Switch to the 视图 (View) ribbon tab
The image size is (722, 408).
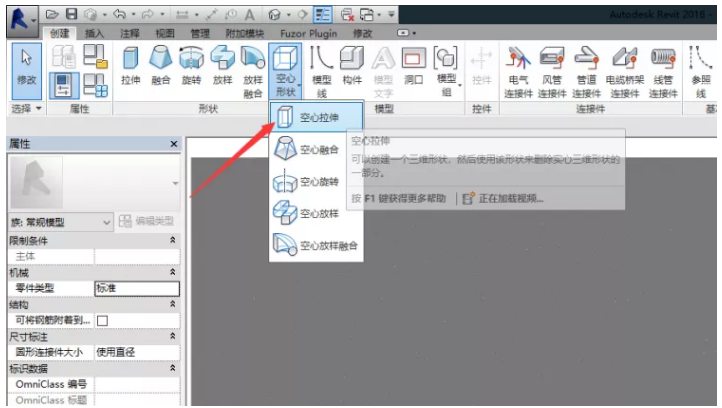[165, 33]
